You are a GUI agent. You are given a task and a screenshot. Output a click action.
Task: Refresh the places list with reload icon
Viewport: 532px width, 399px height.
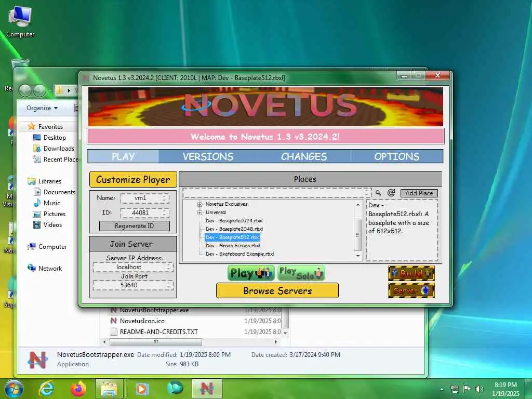tap(391, 193)
